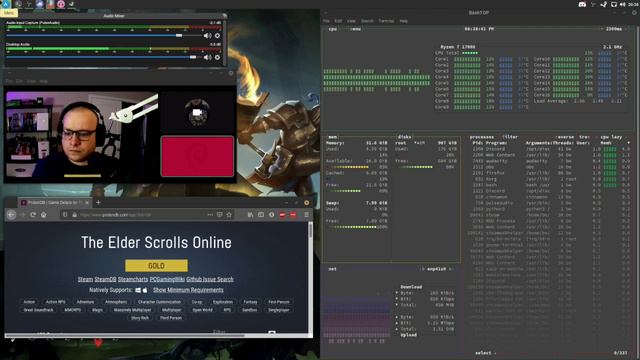Change the cpu lazy sorting selector
Viewport: 640px width, 360px height.
(x=611, y=137)
